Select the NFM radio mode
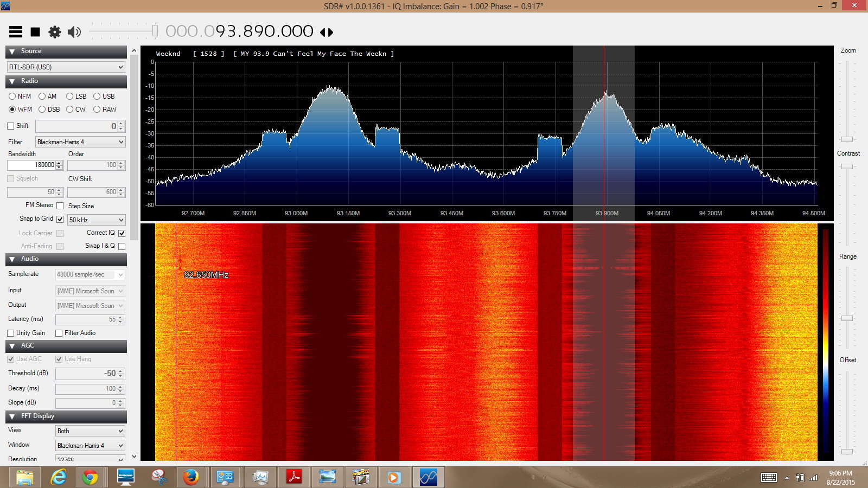868x488 pixels. point(12,97)
